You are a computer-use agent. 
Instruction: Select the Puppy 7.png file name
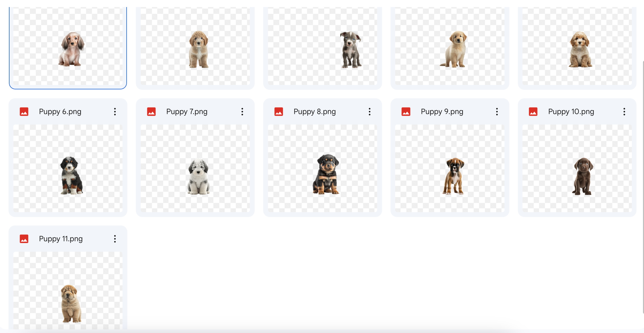187,112
